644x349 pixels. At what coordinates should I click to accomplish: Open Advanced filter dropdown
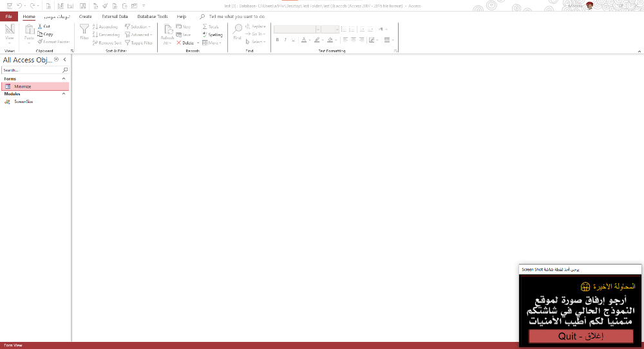point(139,35)
